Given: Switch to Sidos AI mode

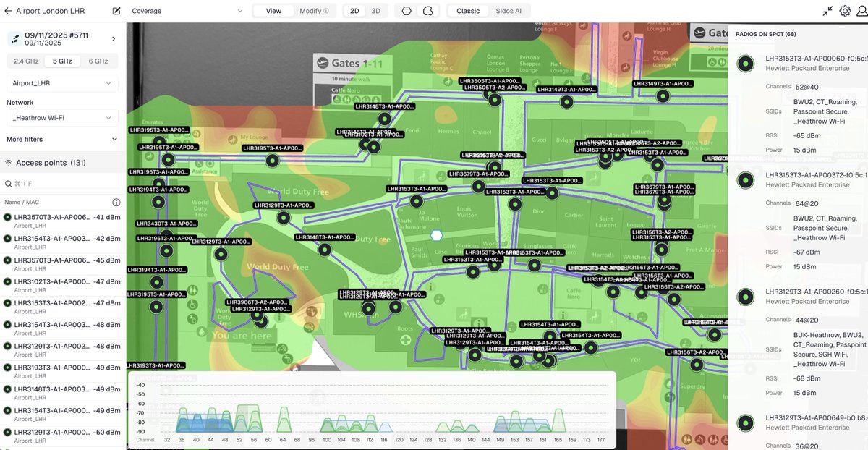Looking at the screenshot, I should (x=509, y=11).
